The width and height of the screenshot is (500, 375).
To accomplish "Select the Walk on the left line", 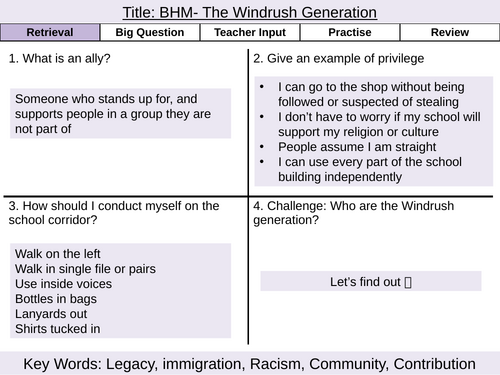I will 57,254.
